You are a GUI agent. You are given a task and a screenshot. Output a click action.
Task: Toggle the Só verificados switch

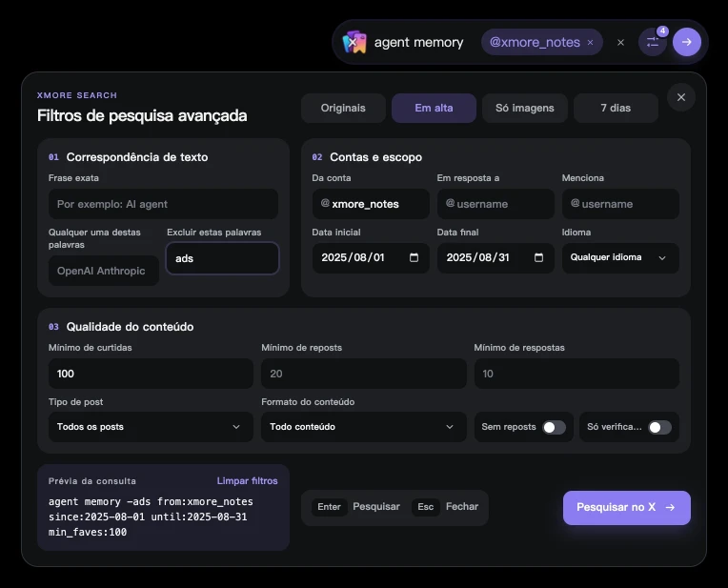pyautogui.click(x=659, y=427)
